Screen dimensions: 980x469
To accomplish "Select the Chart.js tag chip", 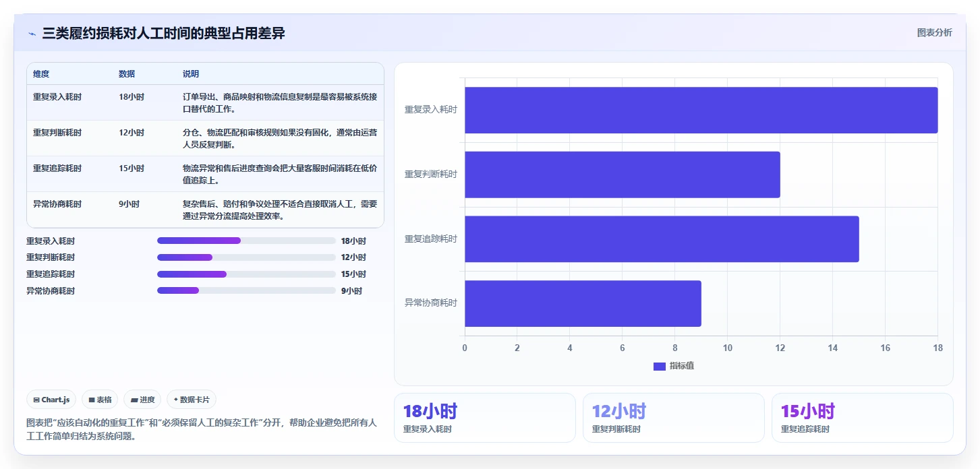I will click(51, 400).
